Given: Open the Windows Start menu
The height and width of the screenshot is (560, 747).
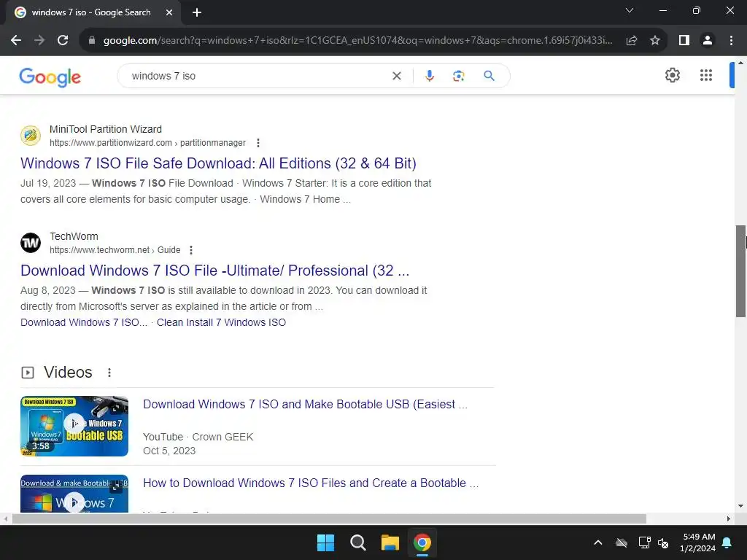Looking at the screenshot, I should click(326, 542).
